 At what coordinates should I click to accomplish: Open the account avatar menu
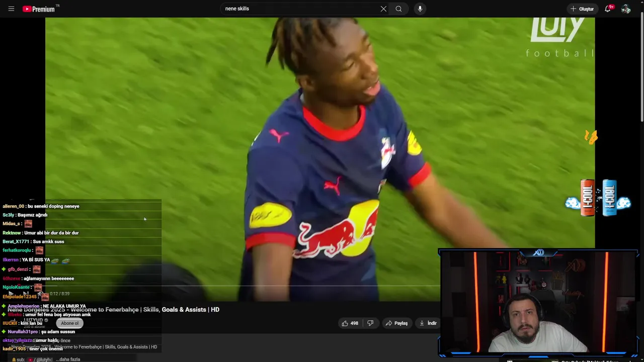click(626, 9)
